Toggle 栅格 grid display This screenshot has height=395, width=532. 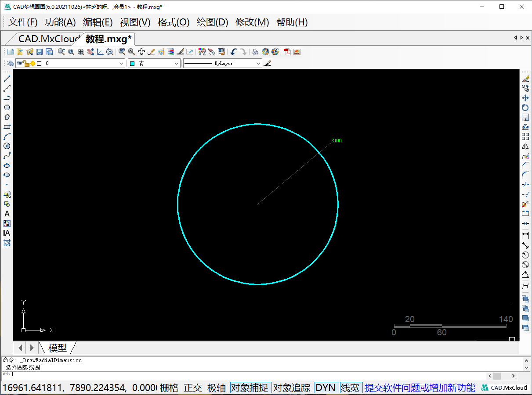tap(169, 388)
